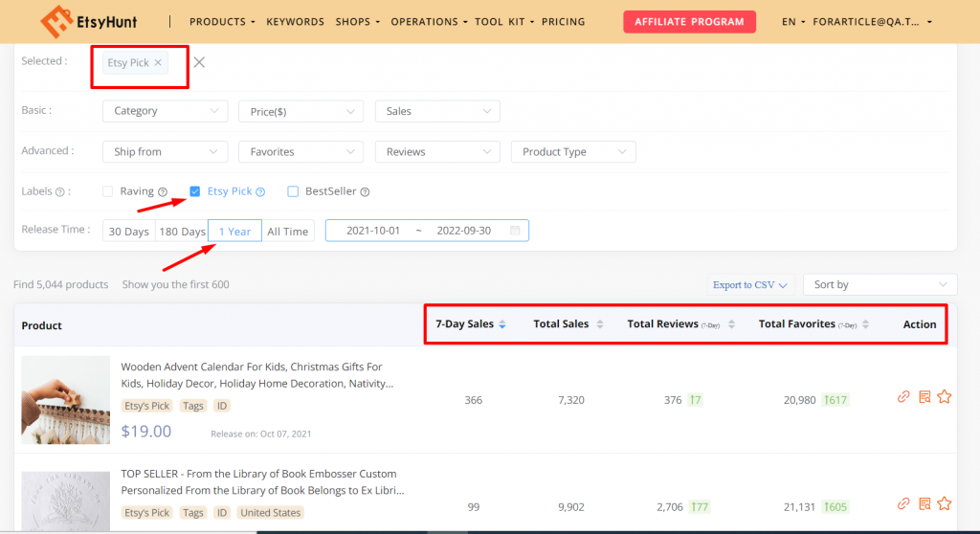Image resolution: width=980 pixels, height=534 pixels.
Task: Open the calendar icon in date range
Action: 515,230
